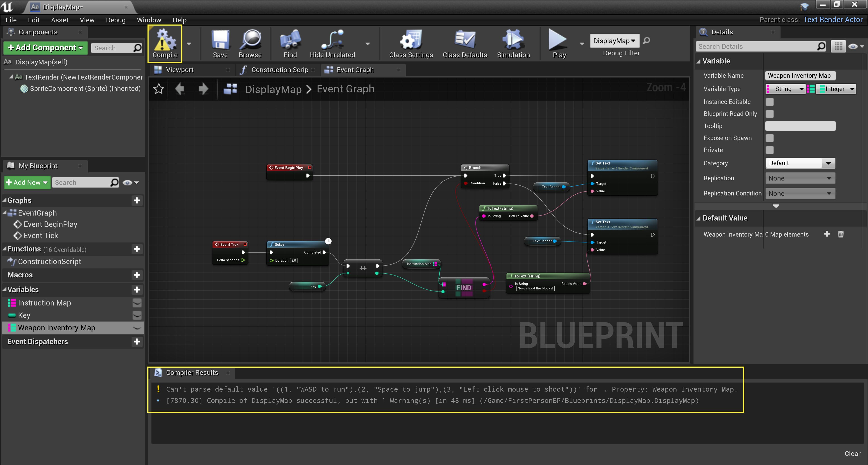Viewport: 868px width, 465px height.
Task: Clear the compiler results
Action: pyautogui.click(x=852, y=453)
